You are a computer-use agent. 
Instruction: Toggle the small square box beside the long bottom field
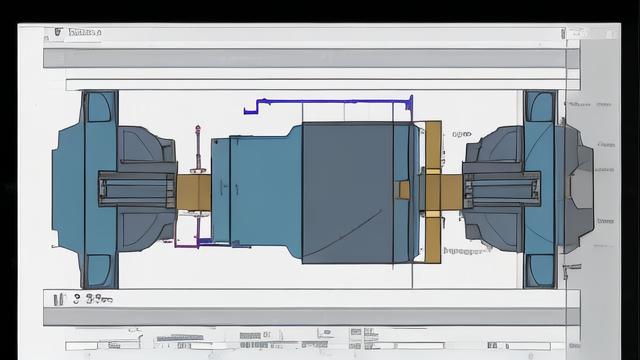coord(356,346)
